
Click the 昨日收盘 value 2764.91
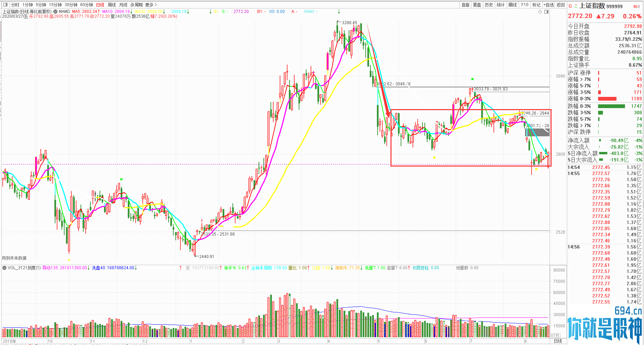tap(633, 33)
